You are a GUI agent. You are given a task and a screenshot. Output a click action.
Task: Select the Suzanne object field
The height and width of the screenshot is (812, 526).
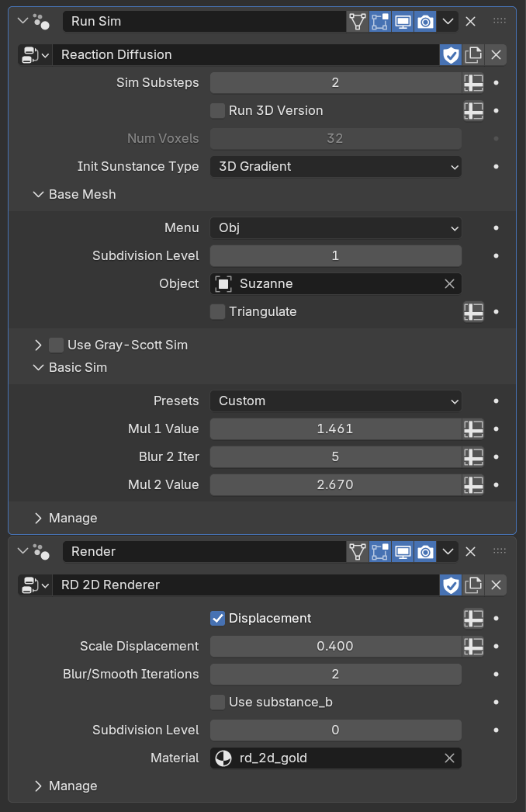pyautogui.click(x=327, y=284)
